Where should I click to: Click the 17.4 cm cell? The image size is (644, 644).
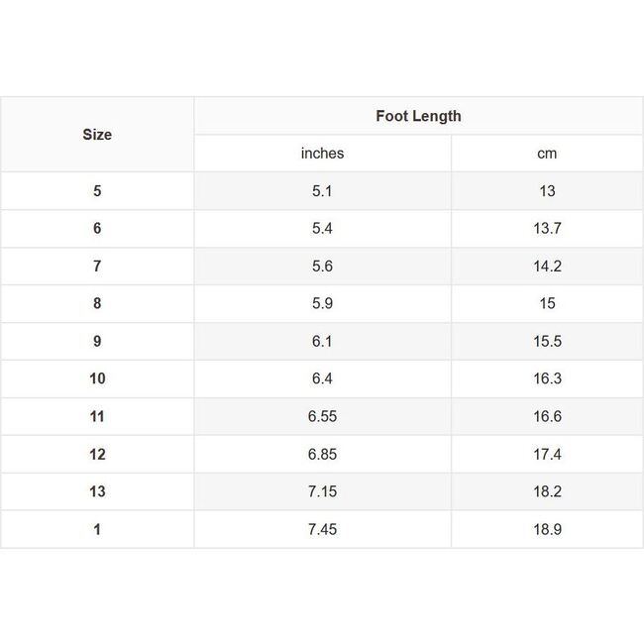point(547,455)
